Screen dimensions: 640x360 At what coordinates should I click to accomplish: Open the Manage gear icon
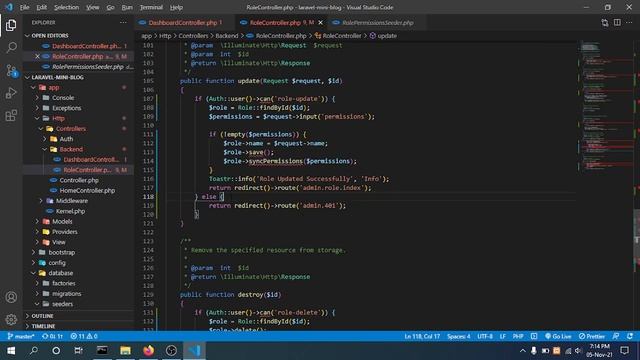click(11, 319)
